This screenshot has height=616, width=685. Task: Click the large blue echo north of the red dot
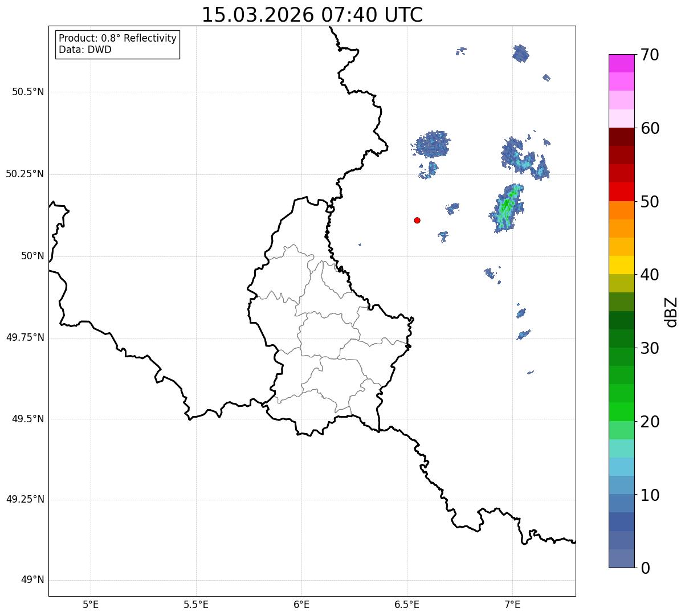432,144
